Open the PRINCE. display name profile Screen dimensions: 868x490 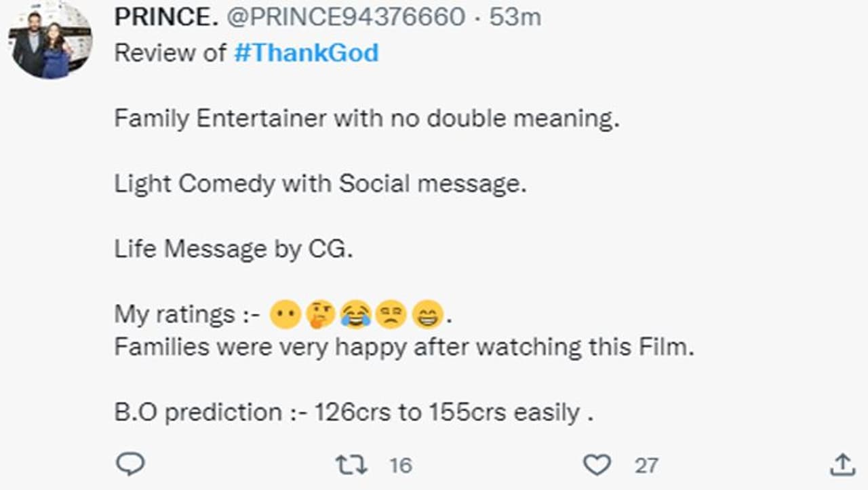[165, 18]
